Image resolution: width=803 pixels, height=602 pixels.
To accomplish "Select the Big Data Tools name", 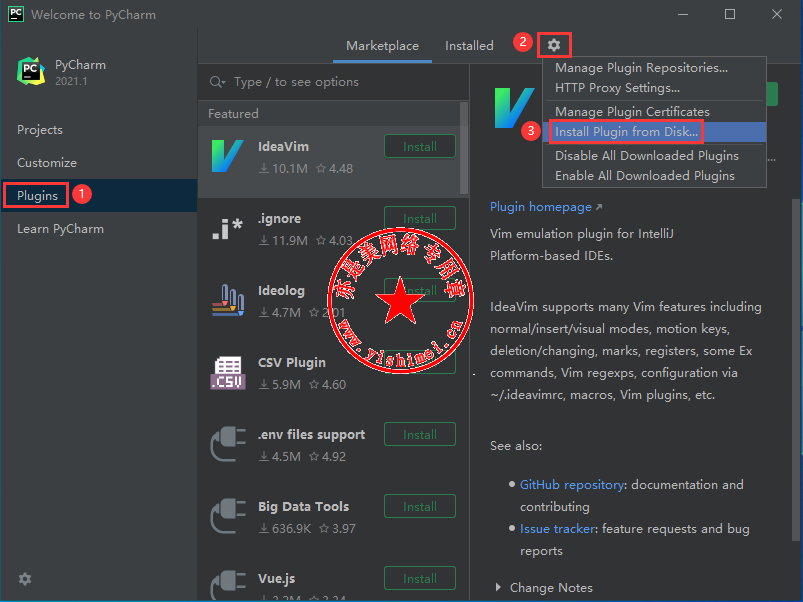I will point(304,507).
